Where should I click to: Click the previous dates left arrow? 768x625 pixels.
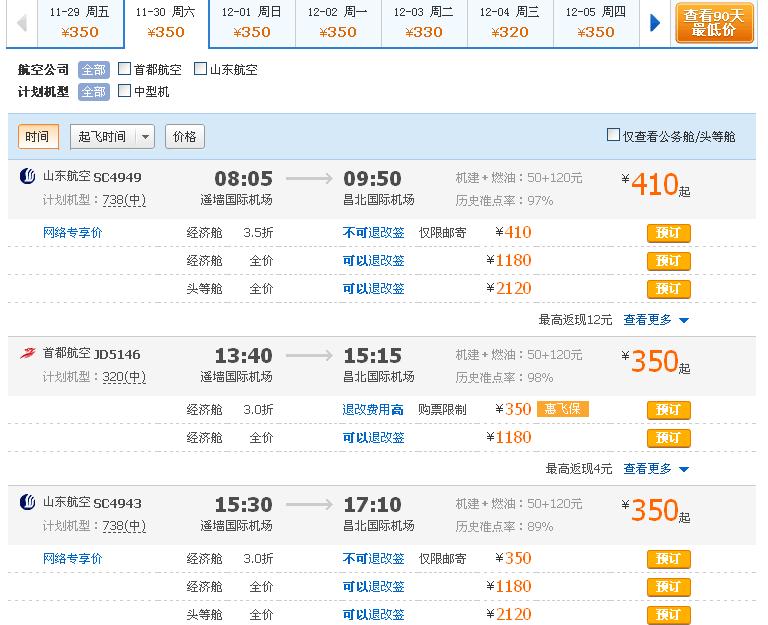[x=21, y=22]
